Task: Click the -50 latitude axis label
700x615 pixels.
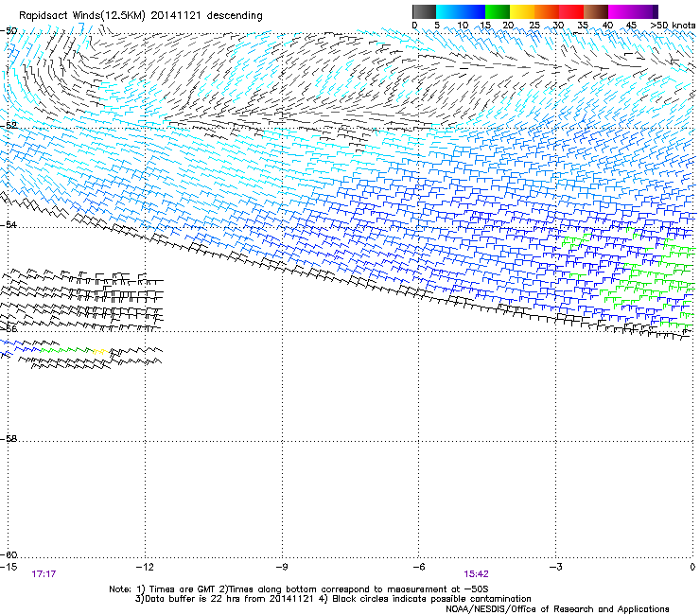Action: point(9,31)
